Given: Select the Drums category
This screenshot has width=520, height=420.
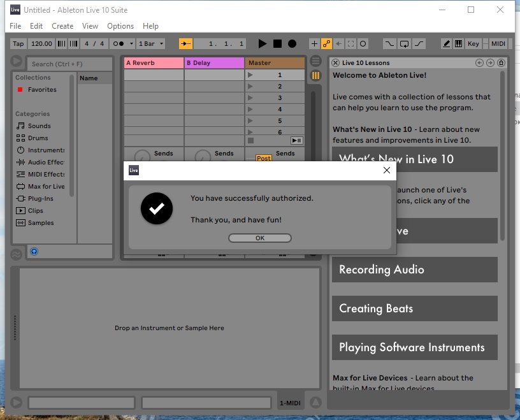Looking at the screenshot, I should (x=38, y=138).
